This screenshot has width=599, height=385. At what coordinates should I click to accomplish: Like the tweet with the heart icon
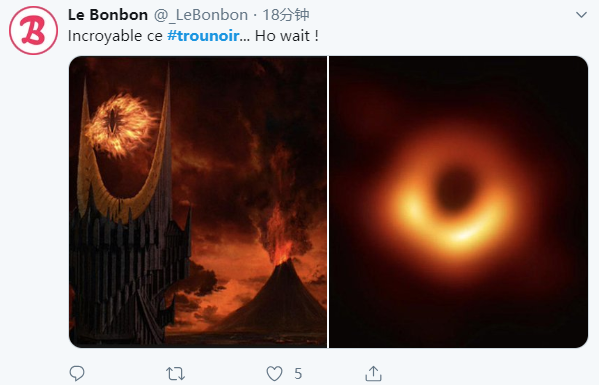tap(274, 374)
